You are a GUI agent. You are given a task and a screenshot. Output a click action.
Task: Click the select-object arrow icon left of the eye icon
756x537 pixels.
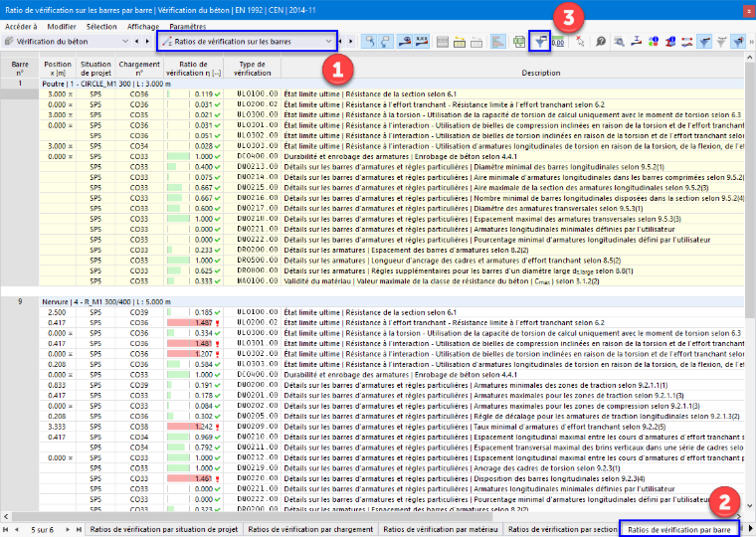point(370,42)
